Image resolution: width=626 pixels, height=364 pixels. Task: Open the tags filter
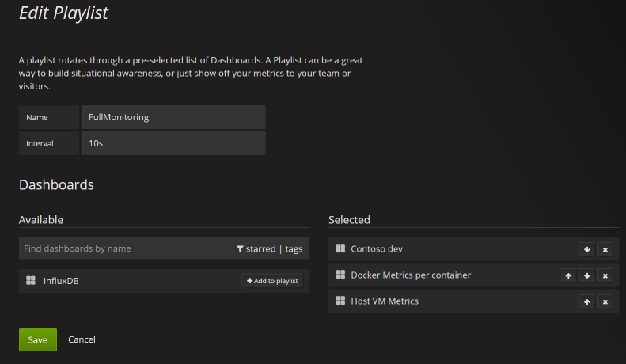294,248
